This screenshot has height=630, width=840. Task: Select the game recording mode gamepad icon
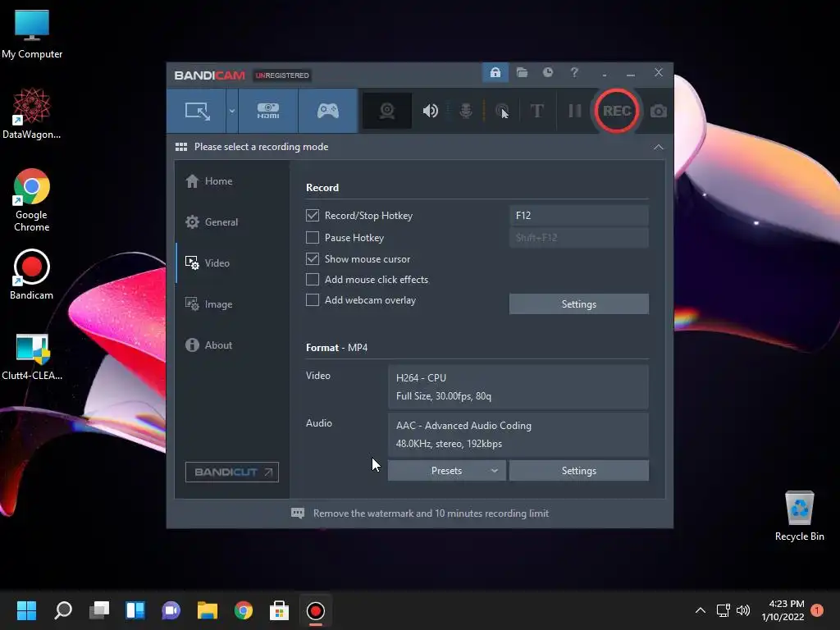(328, 111)
